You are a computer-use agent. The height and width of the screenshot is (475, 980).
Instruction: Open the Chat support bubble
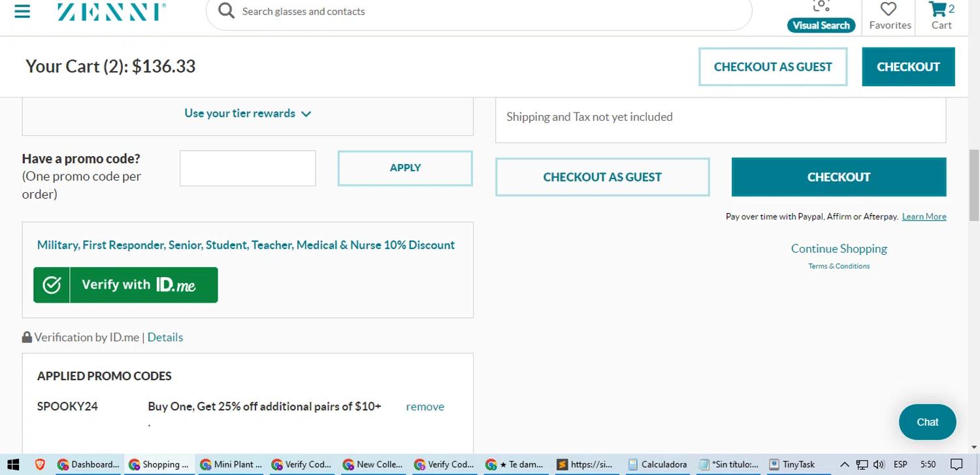pyautogui.click(x=927, y=422)
